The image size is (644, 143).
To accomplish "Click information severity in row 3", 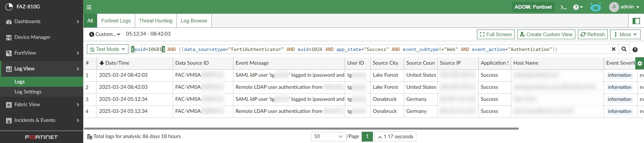I will (x=620, y=99).
